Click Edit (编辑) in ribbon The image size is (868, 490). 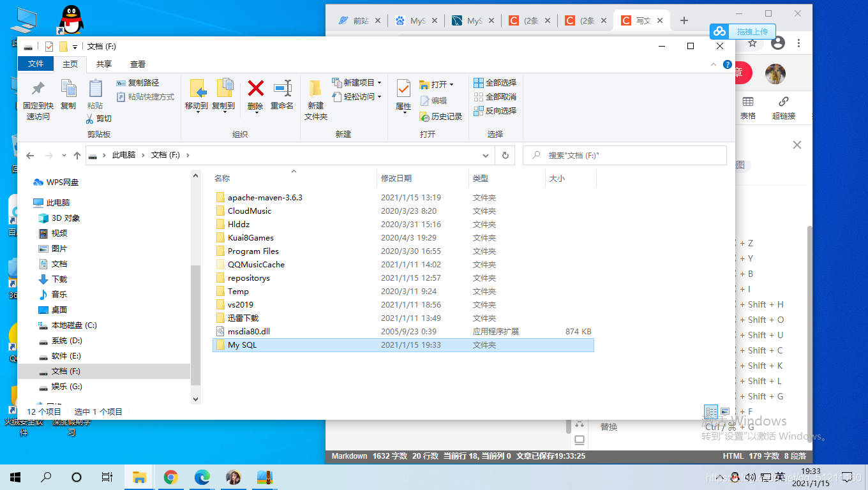click(433, 101)
